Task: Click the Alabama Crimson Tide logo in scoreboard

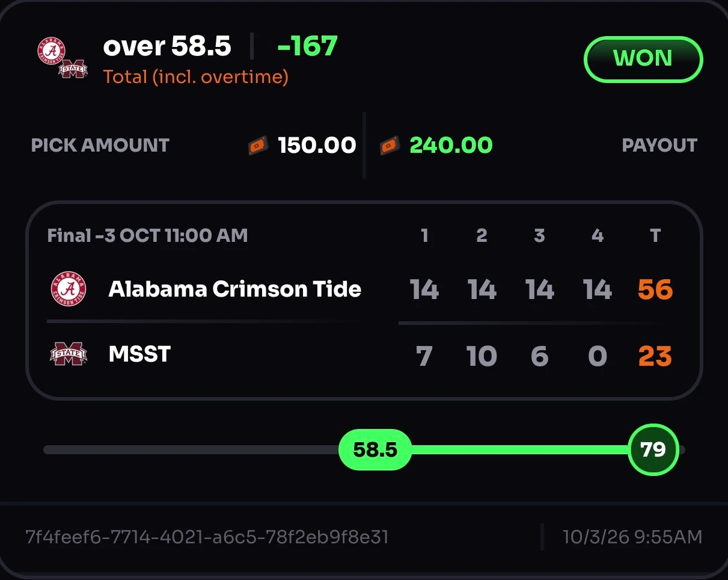Action: (69, 289)
